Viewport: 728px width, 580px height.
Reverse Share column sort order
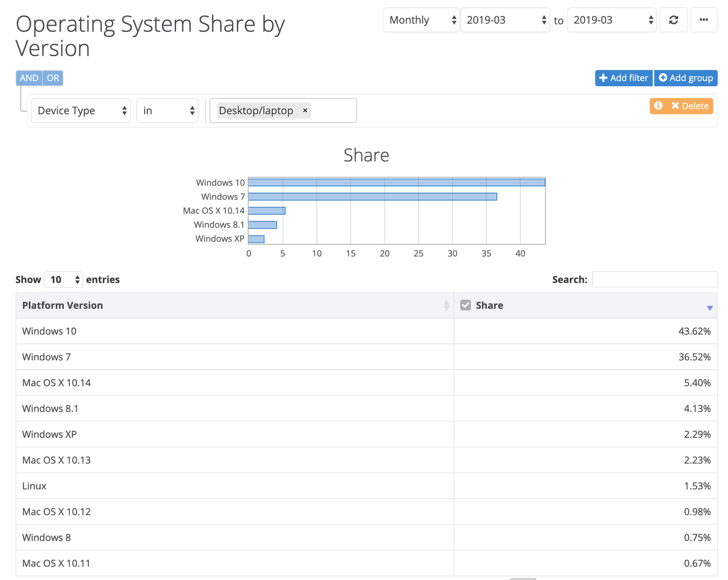(x=710, y=306)
